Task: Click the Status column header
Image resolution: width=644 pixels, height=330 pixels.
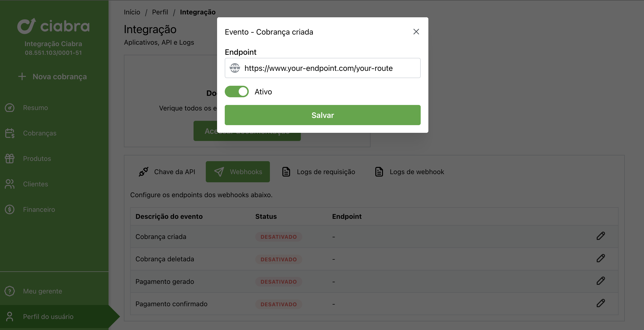Action: pos(266,216)
